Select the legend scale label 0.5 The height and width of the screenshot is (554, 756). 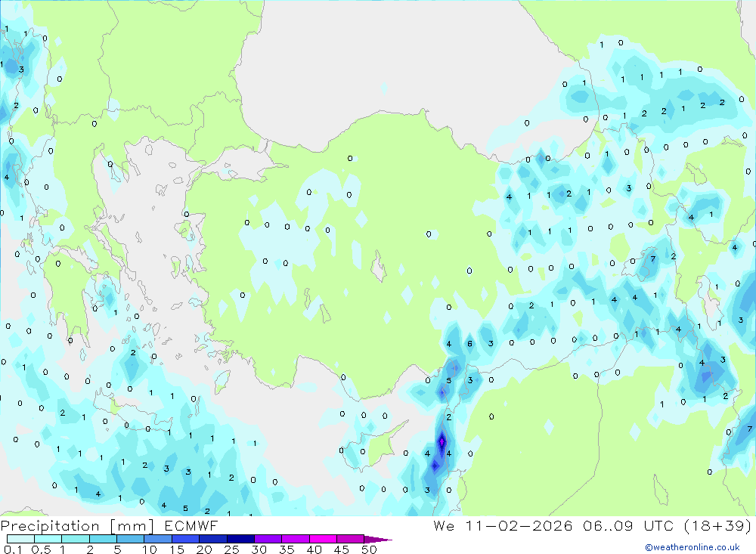(x=41, y=549)
